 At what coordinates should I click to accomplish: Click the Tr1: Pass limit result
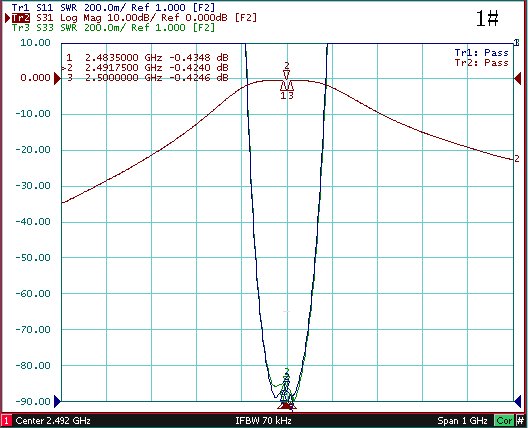(481, 53)
